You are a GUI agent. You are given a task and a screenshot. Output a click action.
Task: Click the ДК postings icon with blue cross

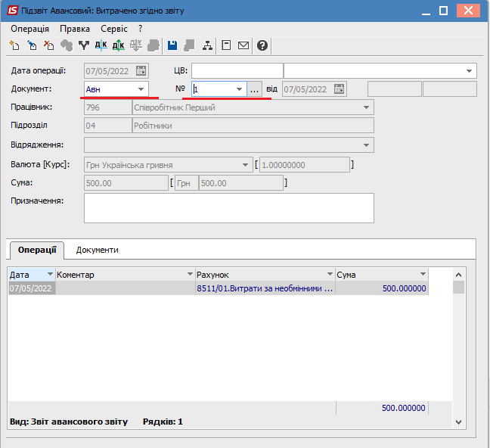tap(101, 45)
